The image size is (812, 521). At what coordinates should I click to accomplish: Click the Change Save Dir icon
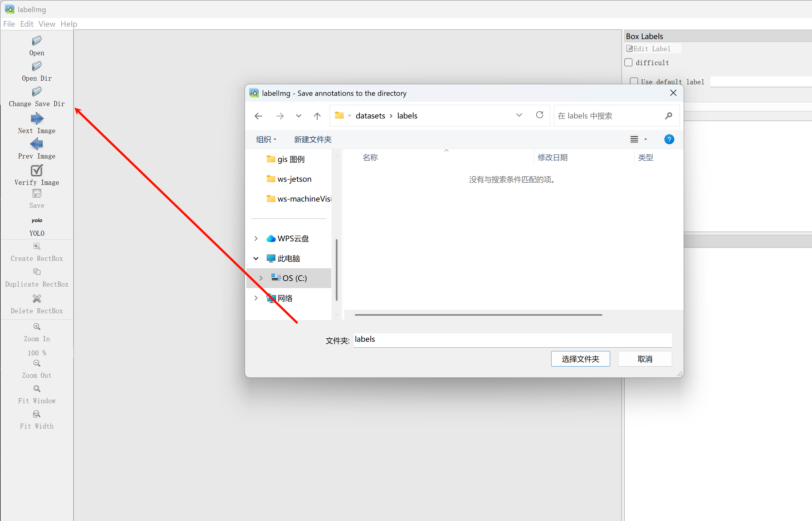(37, 92)
